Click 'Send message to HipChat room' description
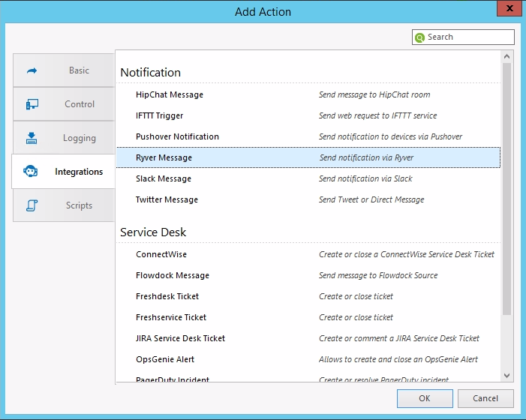Viewport: 526px width, 420px height. pos(374,94)
